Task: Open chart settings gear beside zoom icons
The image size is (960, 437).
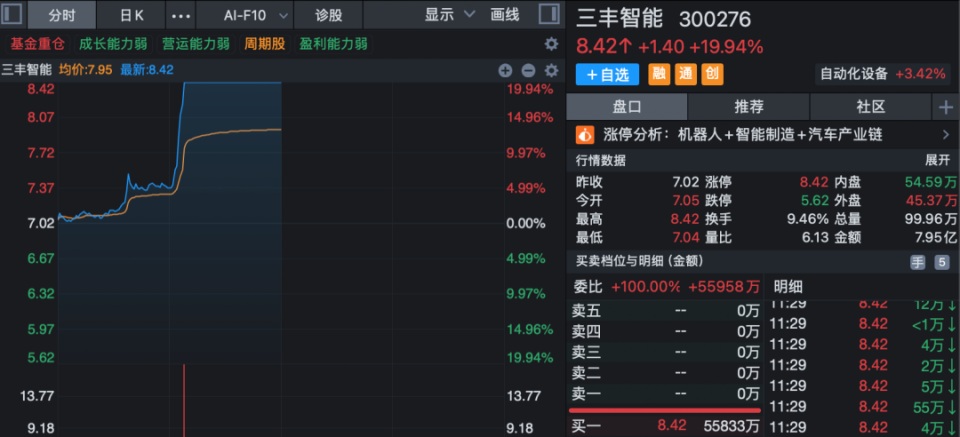Action: tap(552, 70)
